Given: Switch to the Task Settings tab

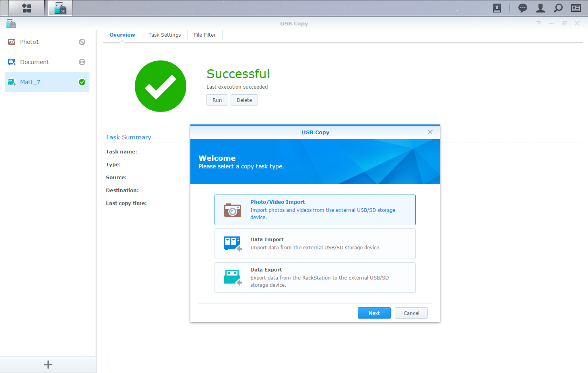Looking at the screenshot, I should (164, 35).
